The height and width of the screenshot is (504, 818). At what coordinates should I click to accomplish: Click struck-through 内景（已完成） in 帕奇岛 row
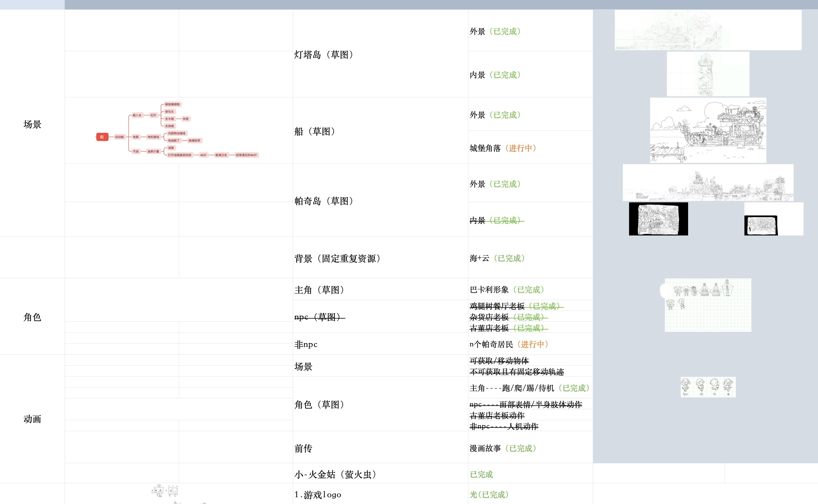click(531, 219)
